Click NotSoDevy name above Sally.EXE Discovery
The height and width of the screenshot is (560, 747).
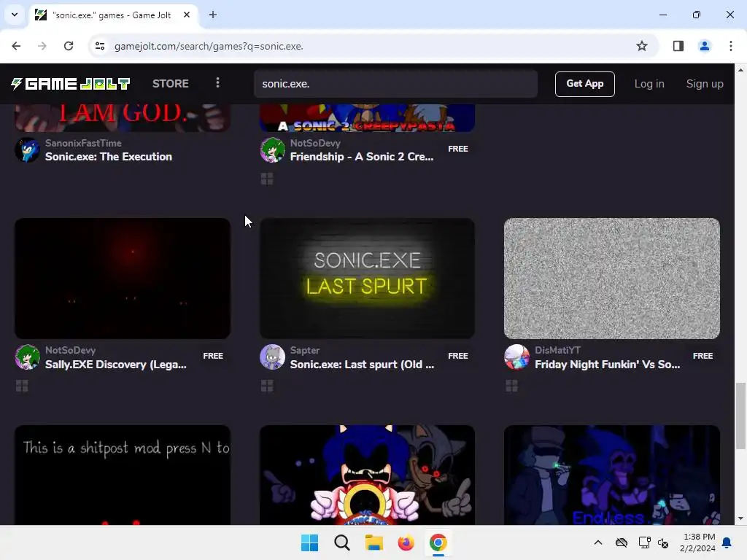pyautogui.click(x=71, y=350)
